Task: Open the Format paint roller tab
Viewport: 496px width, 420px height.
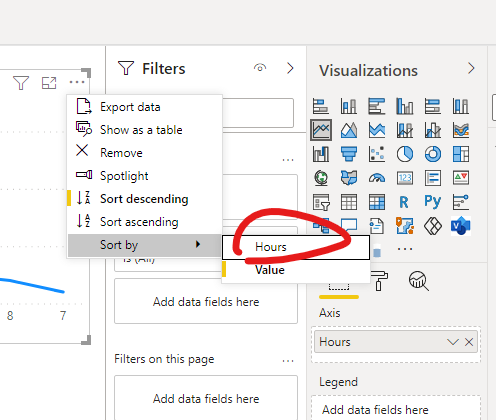Action: click(379, 281)
